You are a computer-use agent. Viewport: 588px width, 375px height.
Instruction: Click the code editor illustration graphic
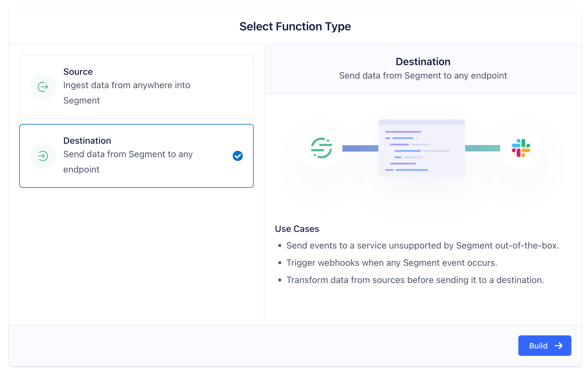[x=422, y=148]
